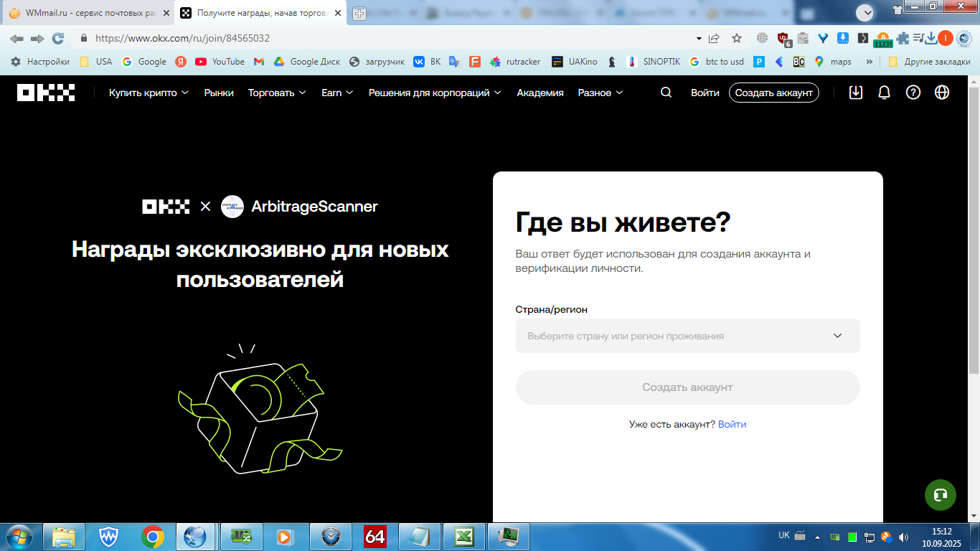Click Войти in the header
The image size is (980, 551).
tap(705, 93)
